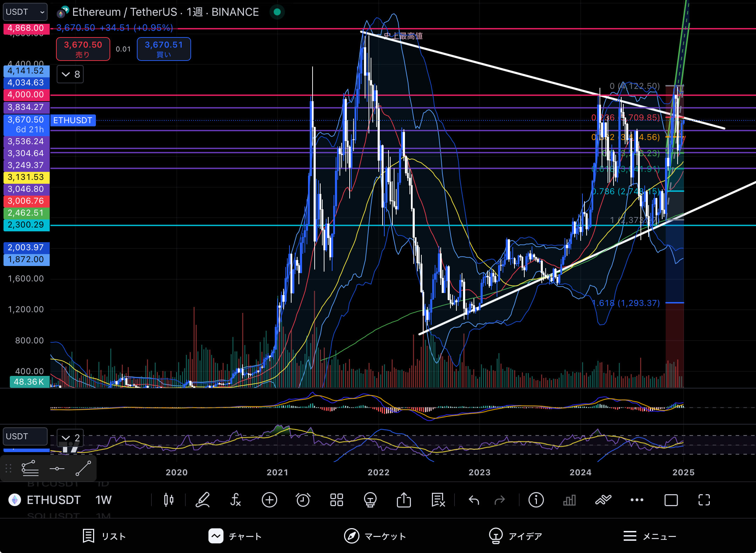This screenshot has height=553, width=756.
Task: Tap the blue 買い 3,670.51 button
Action: coord(164,49)
